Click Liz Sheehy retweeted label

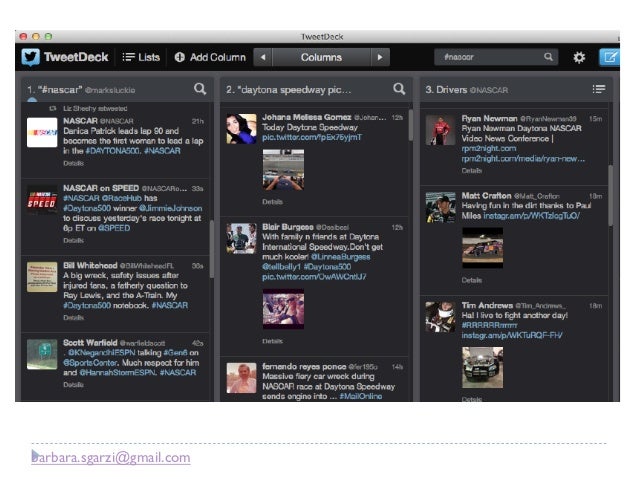(x=95, y=109)
